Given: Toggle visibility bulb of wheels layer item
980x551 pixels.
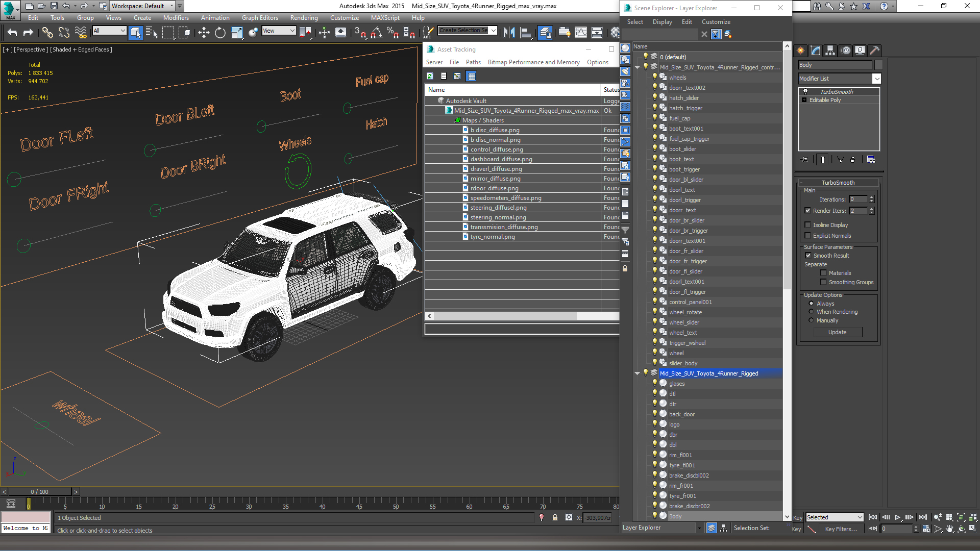Looking at the screenshot, I should (x=655, y=77).
